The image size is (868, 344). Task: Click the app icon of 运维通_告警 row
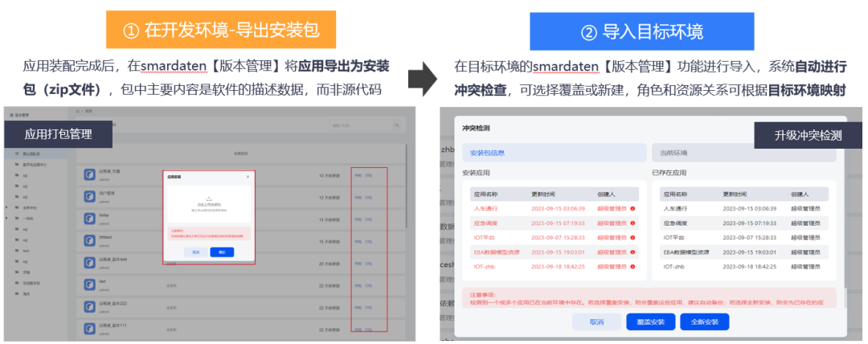click(x=90, y=174)
